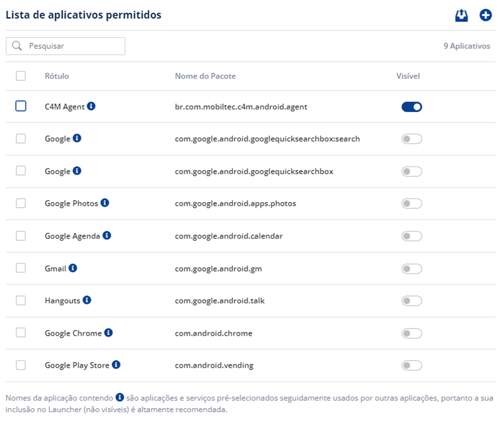Check the select-all header checkbox
This screenshot has width=504, height=423.
click(21, 76)
